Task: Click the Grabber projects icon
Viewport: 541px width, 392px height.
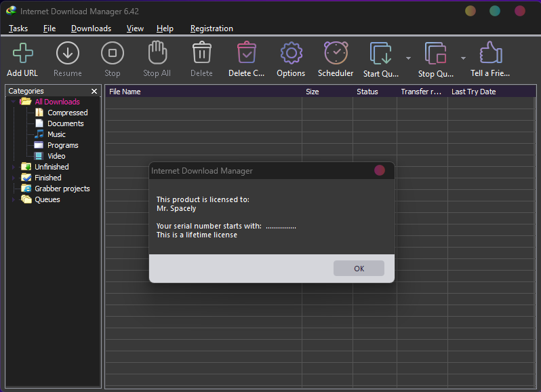Action: coord(26,189)
